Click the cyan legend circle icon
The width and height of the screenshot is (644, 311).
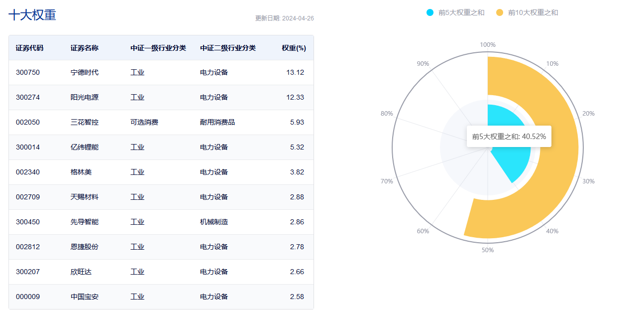[430, 12]
